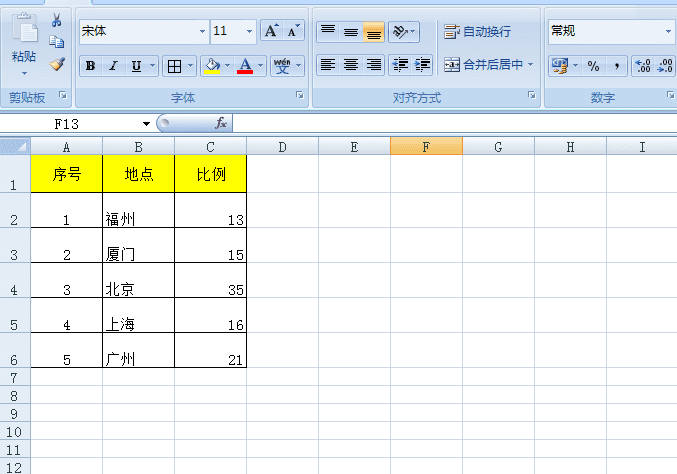Viewport: 677px width, 474px height.
Task: Align text to the left
Action: point(328,65)
